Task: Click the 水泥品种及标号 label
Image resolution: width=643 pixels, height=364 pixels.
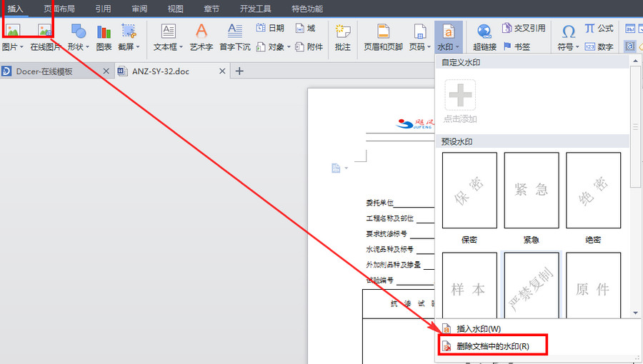Action: (389, 249)
